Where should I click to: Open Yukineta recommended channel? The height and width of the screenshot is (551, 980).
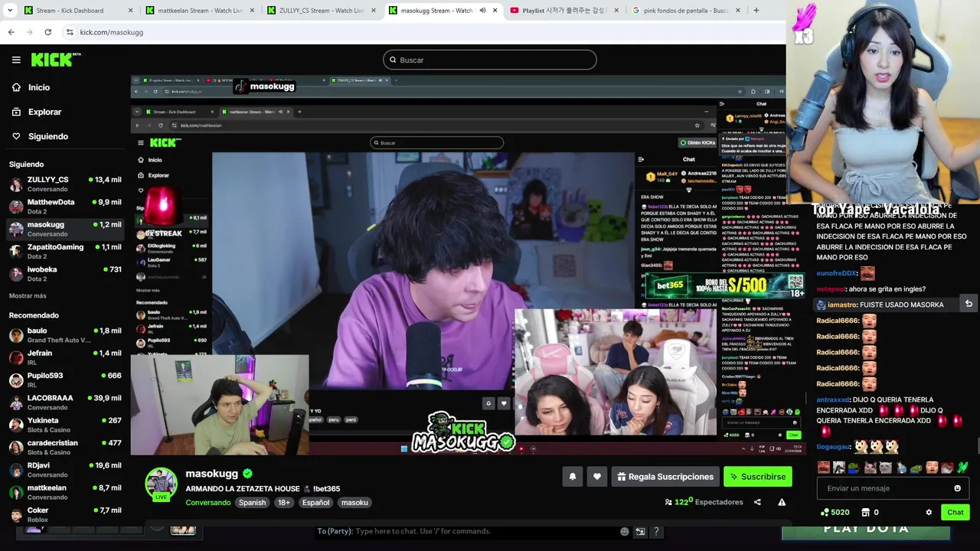tap(65, 424)
